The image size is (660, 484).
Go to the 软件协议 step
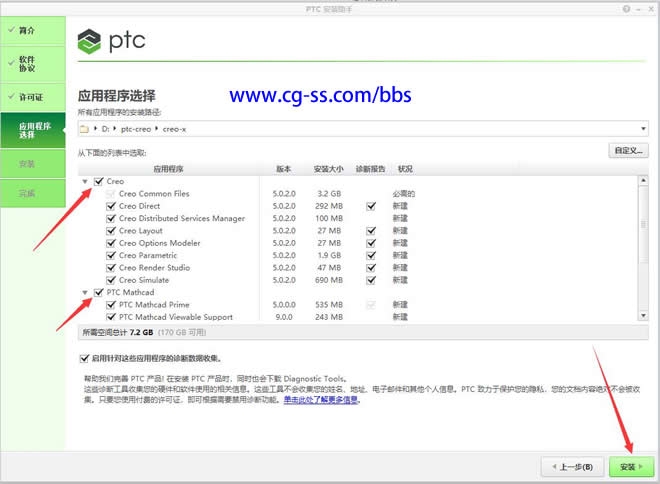pyautogui.click(x=32, y=63)
